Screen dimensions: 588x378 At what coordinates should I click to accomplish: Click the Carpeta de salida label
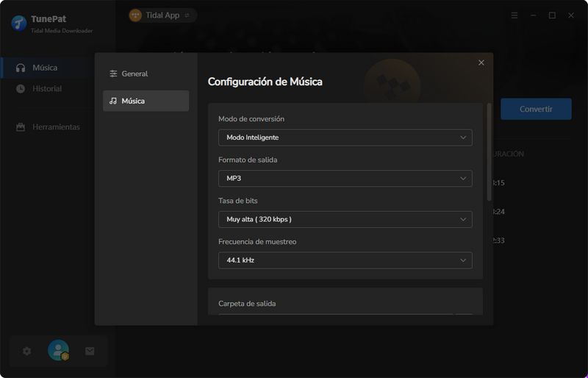tap(247, 303)
